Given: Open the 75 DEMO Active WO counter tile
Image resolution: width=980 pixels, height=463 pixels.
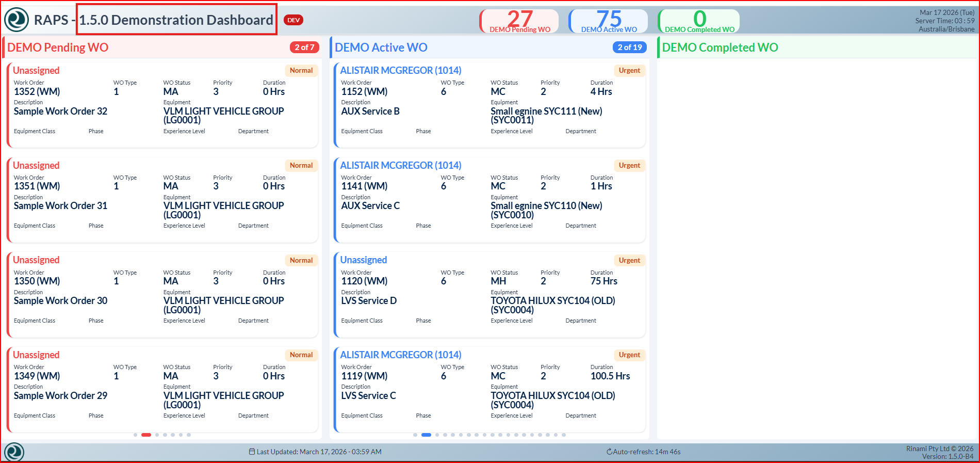Looking at the screenshot, I should pos(609,21).
